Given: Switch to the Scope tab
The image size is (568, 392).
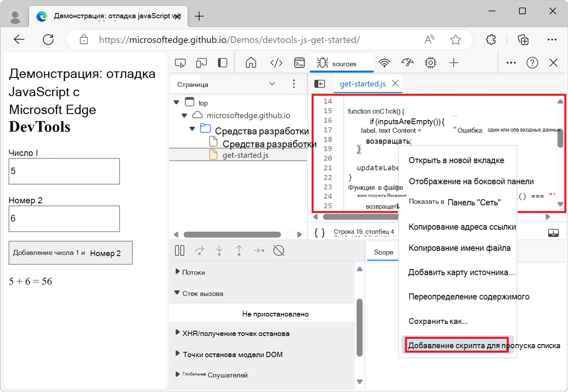Looking at the screenshot, I should coord(383,252).
